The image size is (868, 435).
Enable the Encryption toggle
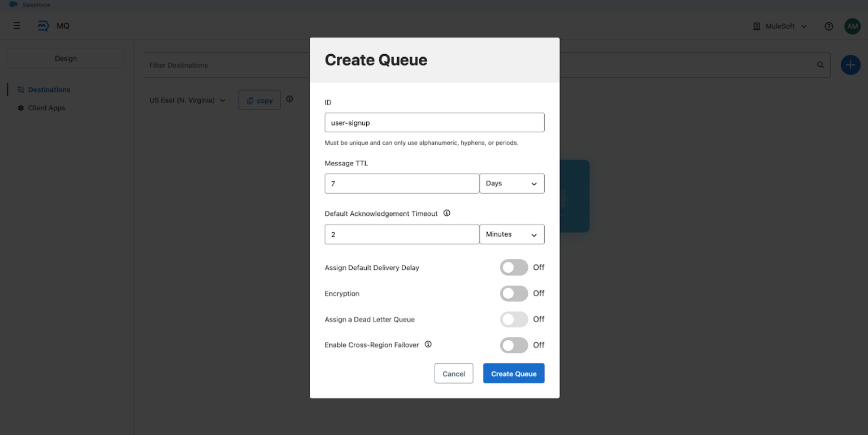514,293
